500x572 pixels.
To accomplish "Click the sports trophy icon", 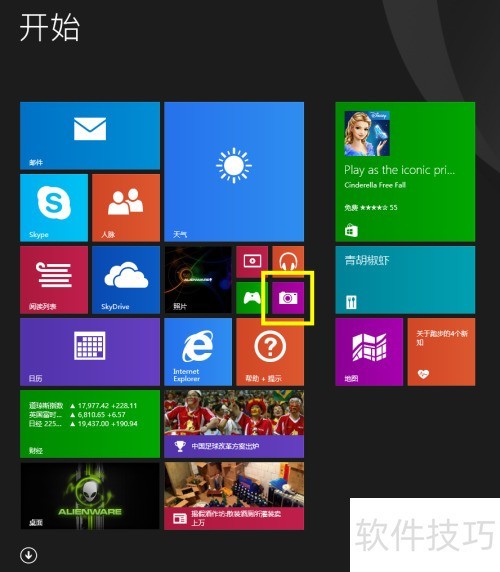I will (x=180, y=446).
